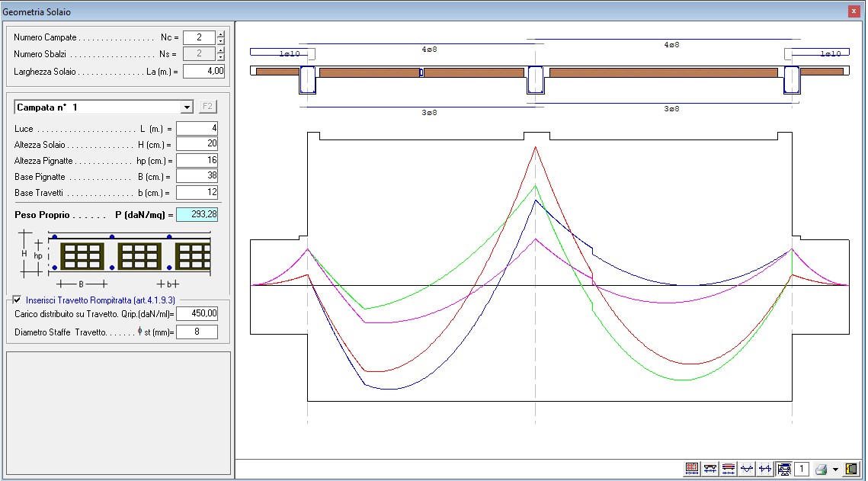
Task: Click the printer icon
Action: point(822,469)
